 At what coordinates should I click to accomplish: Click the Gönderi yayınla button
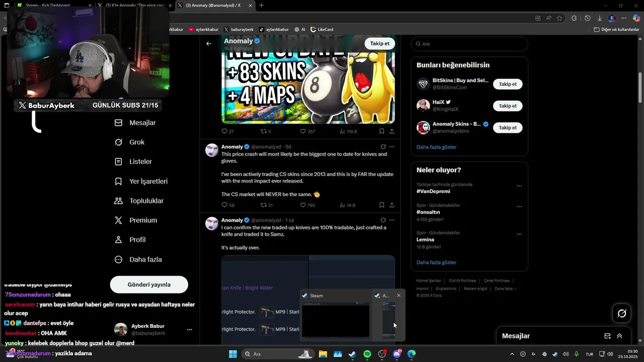(149, 285)
